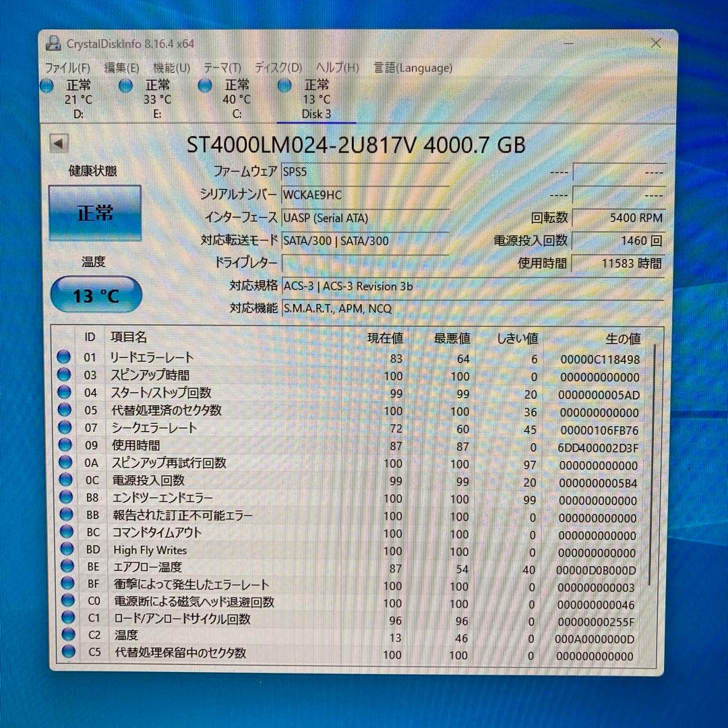Open the 機能(U) menu
Image resolution: width=728 pixels, height=728 pixels.
(x=171, y=68)
